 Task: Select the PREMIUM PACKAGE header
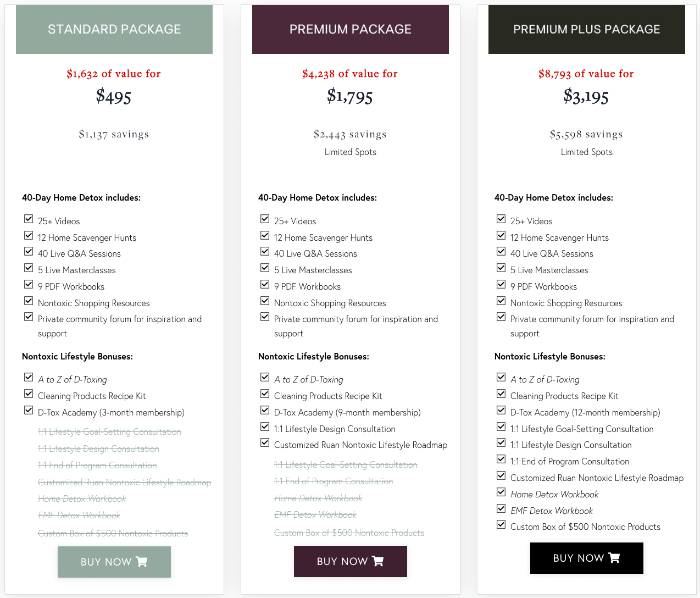click(x=351, y=29)
